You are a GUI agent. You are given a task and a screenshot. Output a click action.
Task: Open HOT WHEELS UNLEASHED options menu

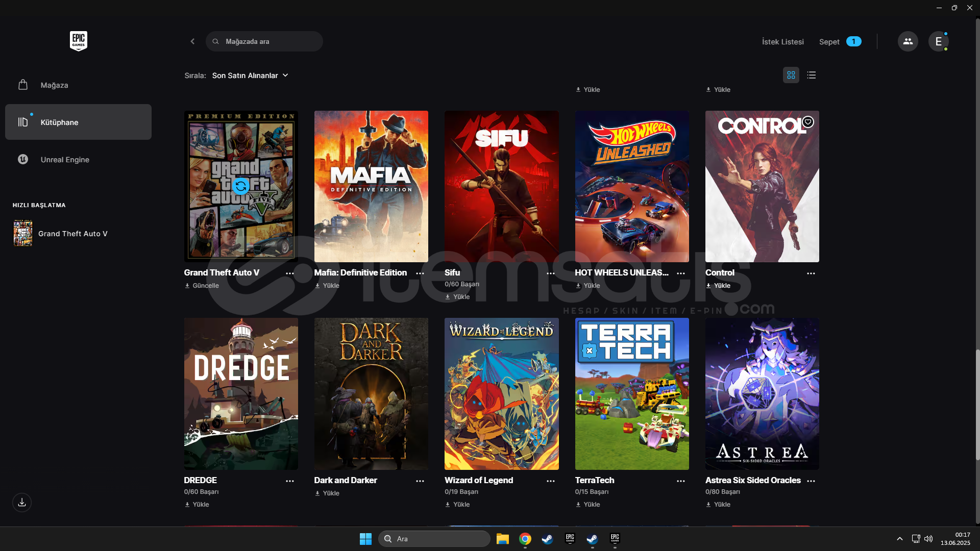[x=681, y=273]
